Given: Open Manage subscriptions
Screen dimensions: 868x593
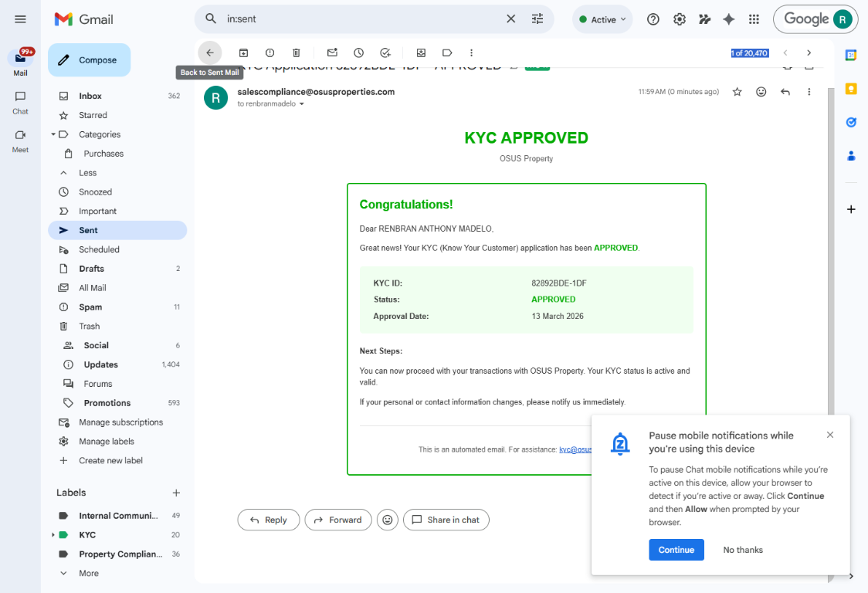Looking at the screenshot, I should tap(117, 422).
